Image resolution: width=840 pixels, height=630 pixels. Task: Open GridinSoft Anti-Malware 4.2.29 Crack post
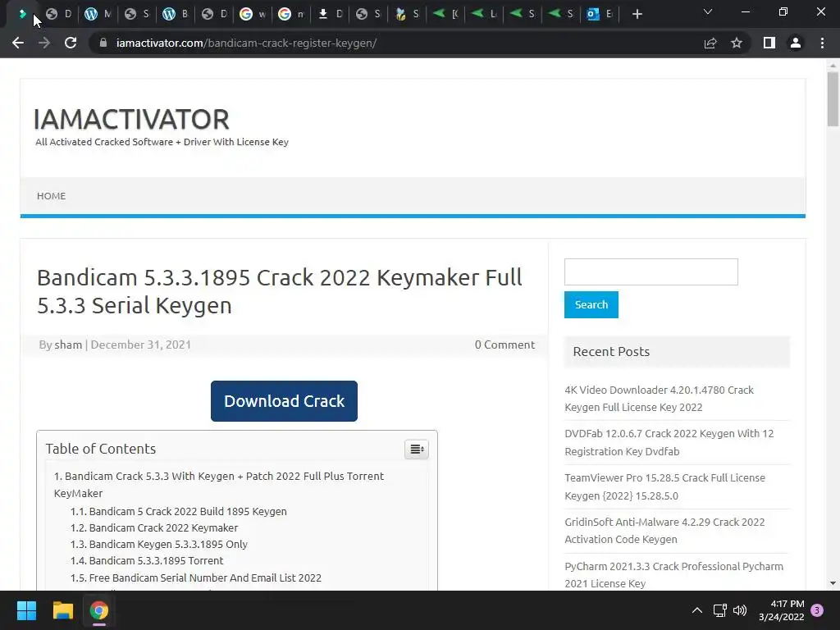click(664, 531)
